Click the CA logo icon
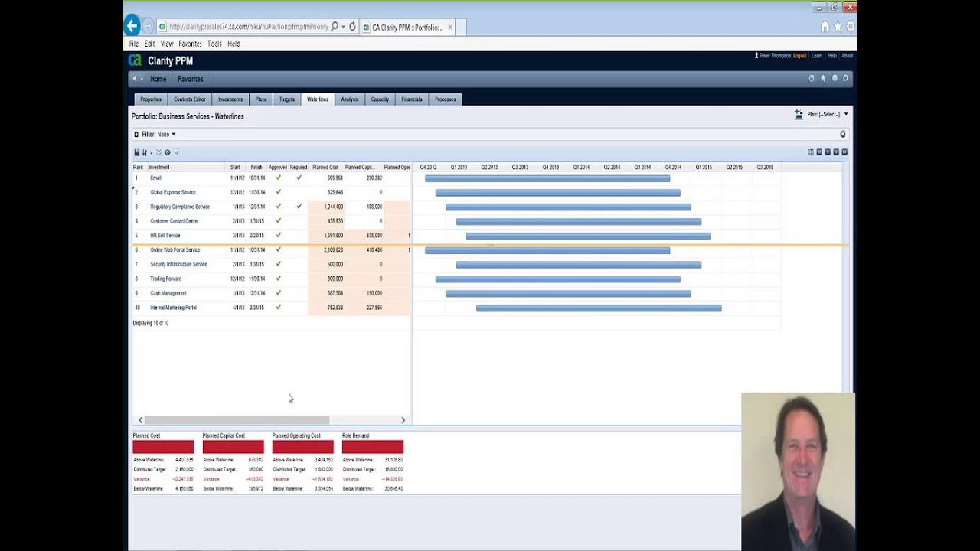The width and height of the screenshot is (980, 551). tap(136, 60)
